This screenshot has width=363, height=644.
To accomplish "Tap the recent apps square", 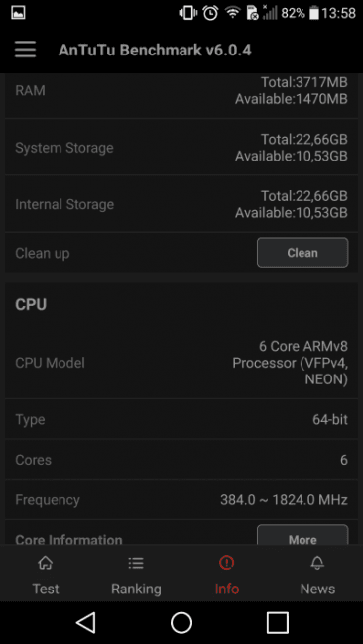I will [x=277, y=622].
